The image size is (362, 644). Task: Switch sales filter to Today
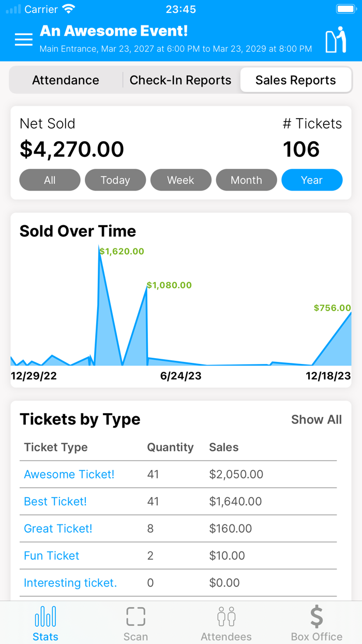115,180
